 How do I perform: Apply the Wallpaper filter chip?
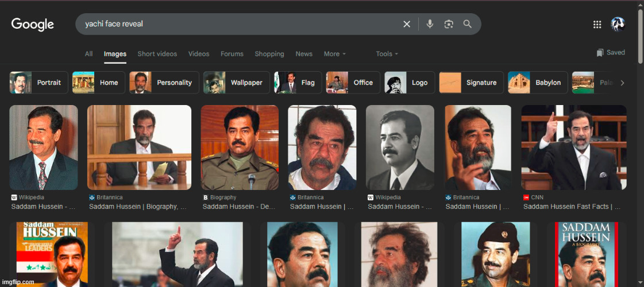(x=237, y=83)
